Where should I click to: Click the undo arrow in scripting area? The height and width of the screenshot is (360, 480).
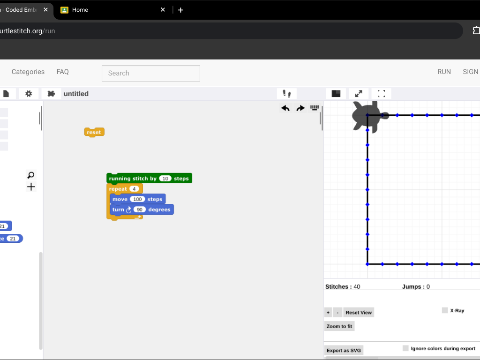(285, 108)
